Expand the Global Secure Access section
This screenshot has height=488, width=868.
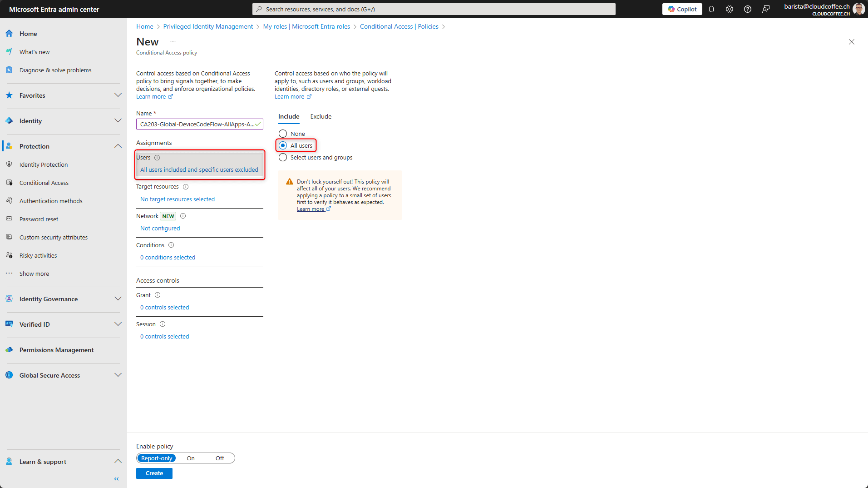(118, 375)
